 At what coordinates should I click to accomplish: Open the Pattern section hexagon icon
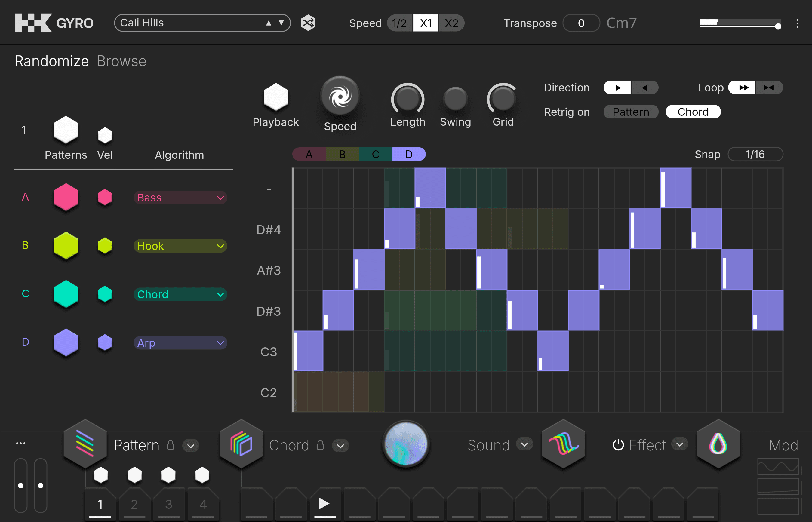(x=85, y=444)
